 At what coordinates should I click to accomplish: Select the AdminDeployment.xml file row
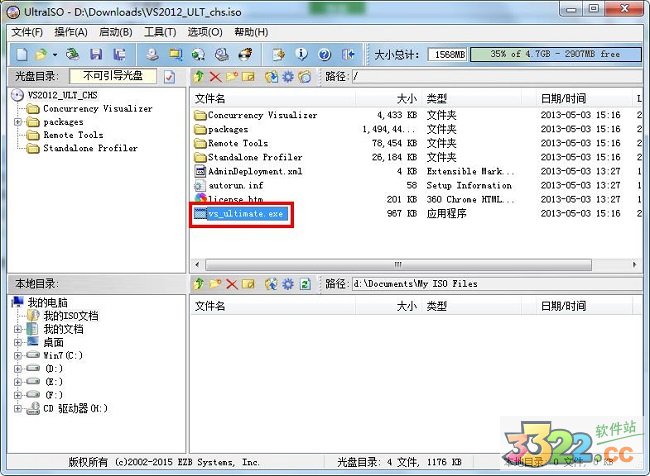[x=415, y=171]
